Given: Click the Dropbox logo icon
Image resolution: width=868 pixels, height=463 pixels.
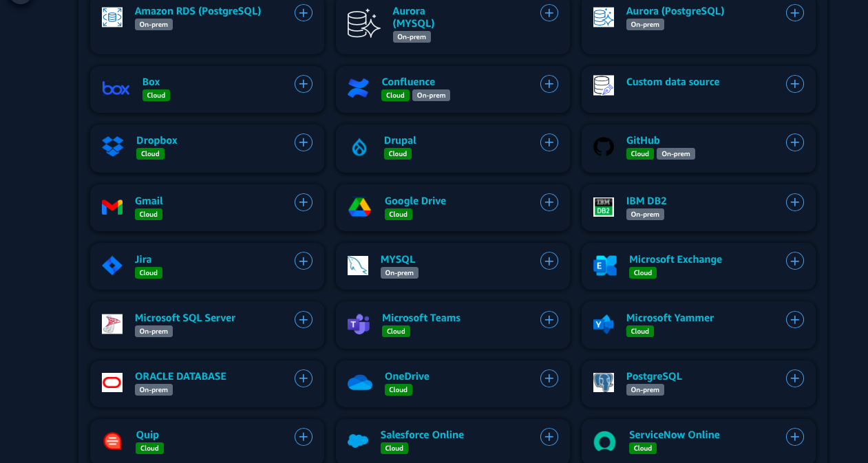Looking at the screenshot, I should tap(113, 147).
